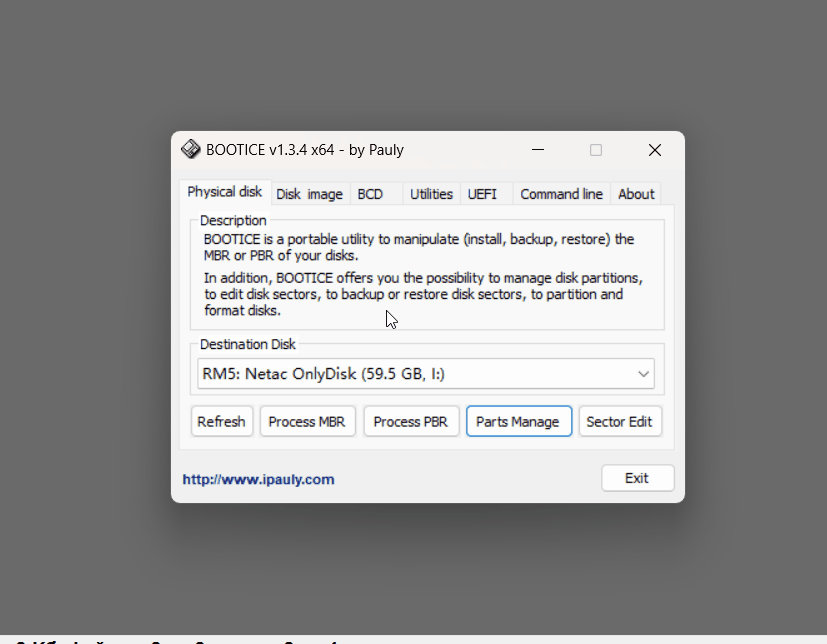
Task: Expand the Destination Disk dropdown
Action: [643, 374]
